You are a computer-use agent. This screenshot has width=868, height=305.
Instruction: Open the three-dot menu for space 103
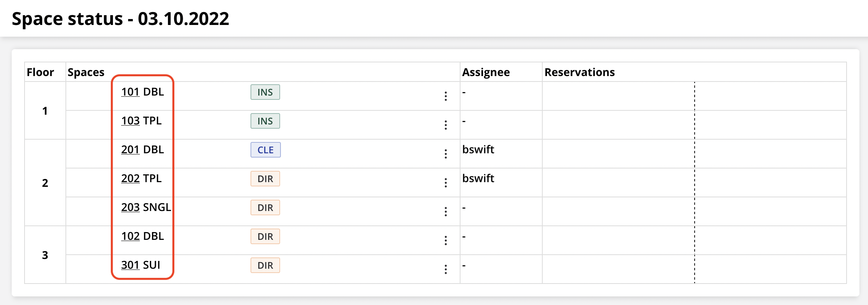click(446, 125)
